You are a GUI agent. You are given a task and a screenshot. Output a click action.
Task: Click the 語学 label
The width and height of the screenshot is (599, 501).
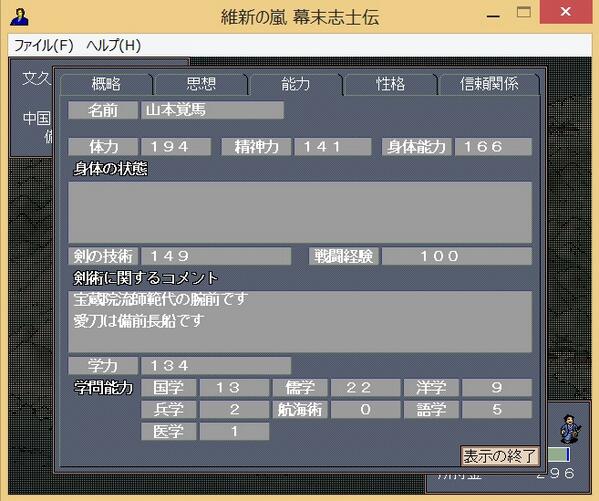[431, 410]
